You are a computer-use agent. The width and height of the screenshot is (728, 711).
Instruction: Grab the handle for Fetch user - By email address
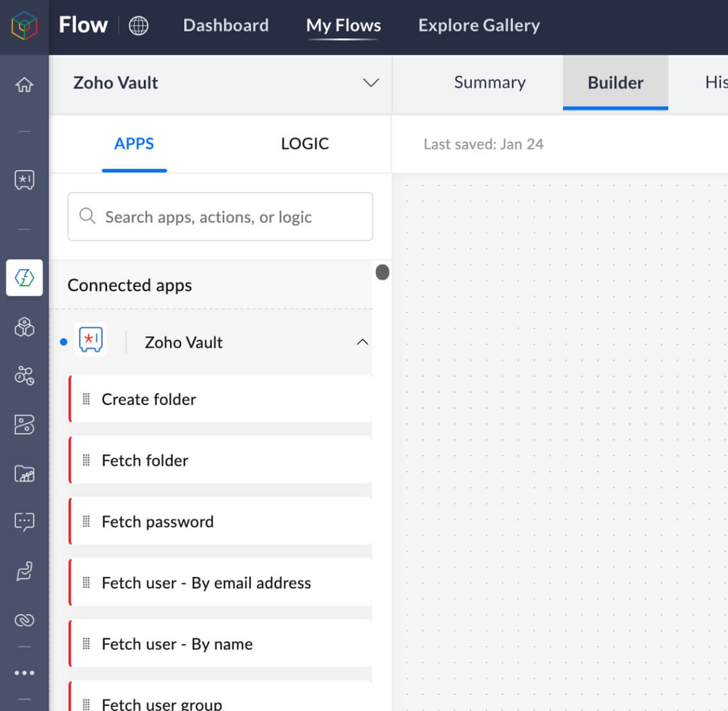[x=86, y=583]
